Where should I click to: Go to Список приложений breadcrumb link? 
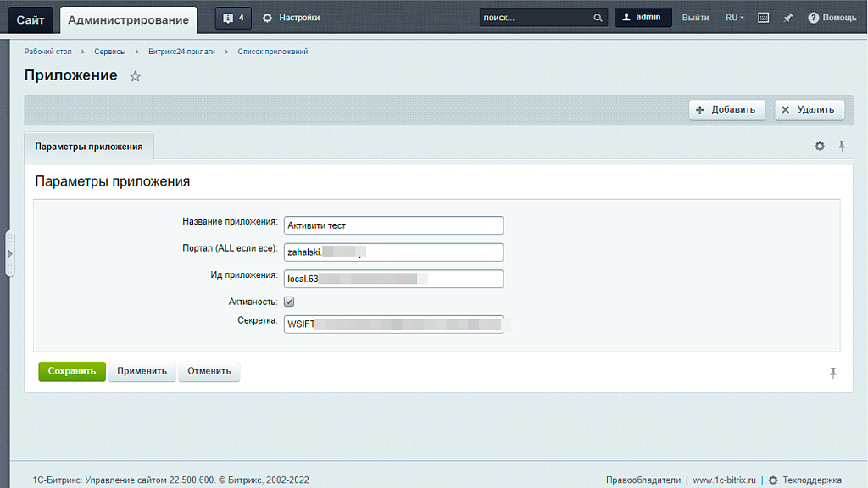pos(272,52)
